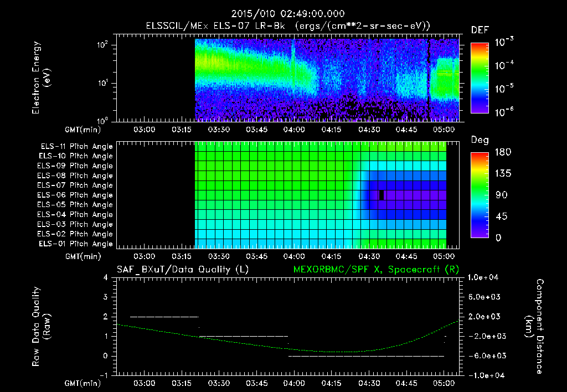Select the ELS-07 Pitch Angle row label
This screenshot has width=567, height=392.
[75, 185]
